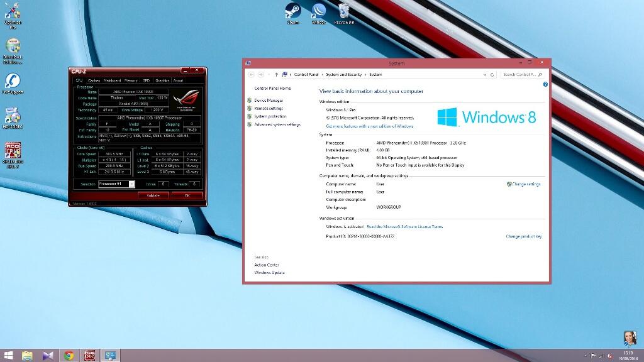644x362 pixels.
Task: Open the Recycle Bin desktop icon
Action: click(344, 13)
